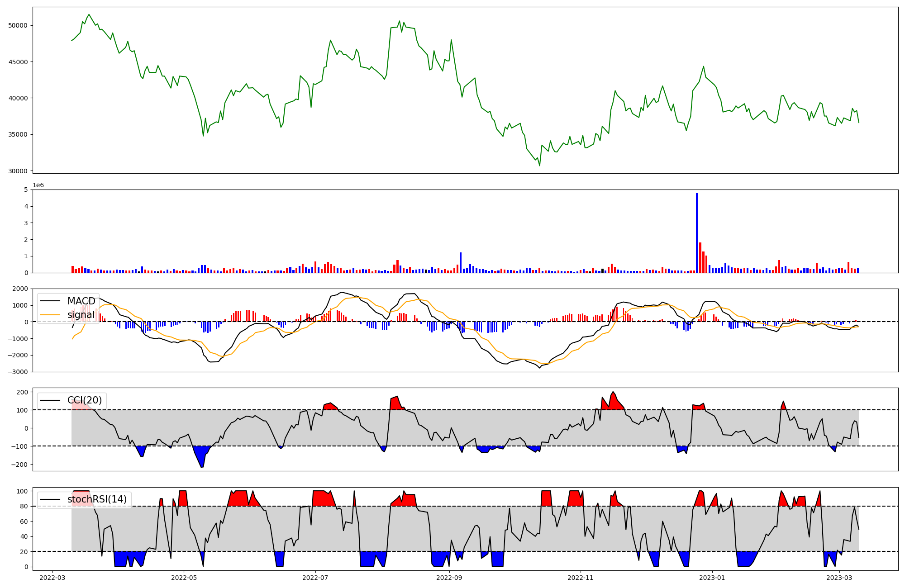
Task: Click the 2022-09 x-axis tick label
Action: tap(449, 577)
